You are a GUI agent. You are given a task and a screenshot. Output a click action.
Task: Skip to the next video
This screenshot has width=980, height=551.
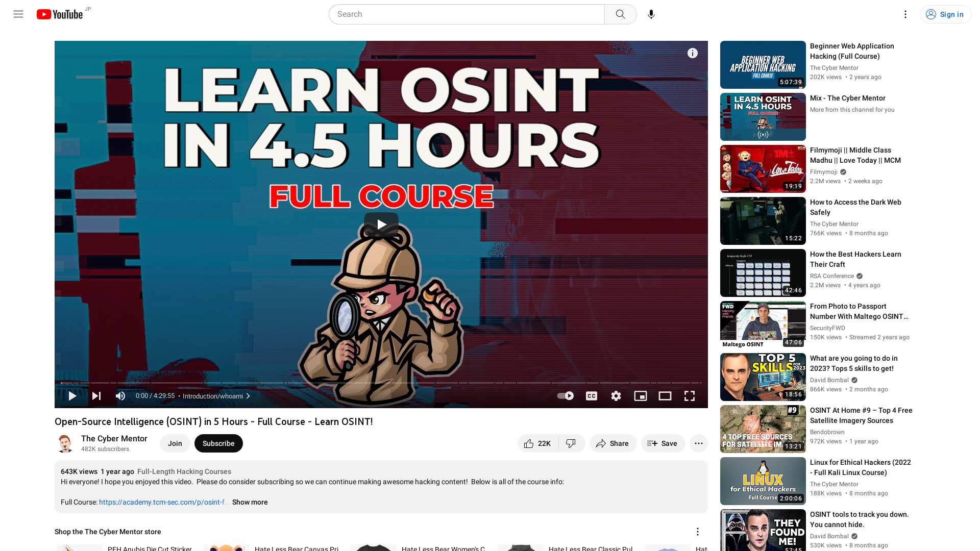pyautogui.click(x=96, y=396)
